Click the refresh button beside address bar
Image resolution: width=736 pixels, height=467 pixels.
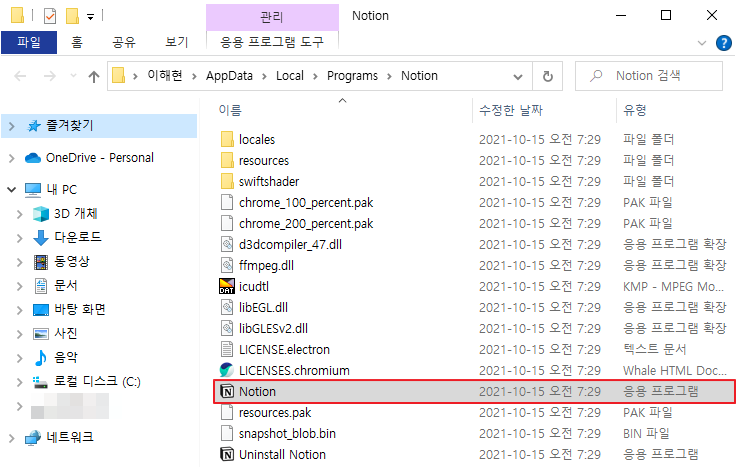coord(548,76)
